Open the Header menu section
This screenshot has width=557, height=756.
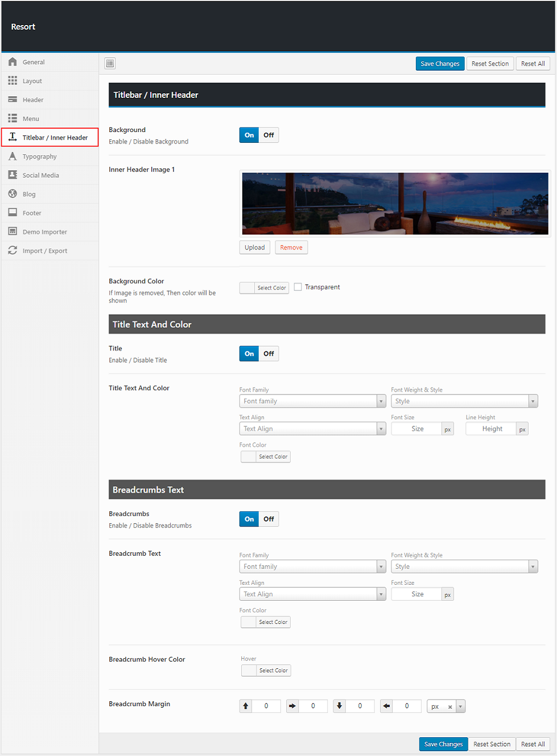33,100
